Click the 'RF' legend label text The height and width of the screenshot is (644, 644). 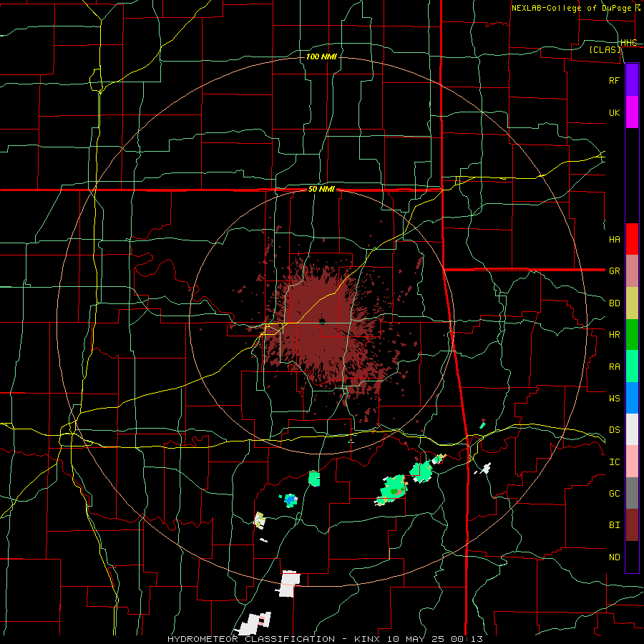tap(614, 80)
